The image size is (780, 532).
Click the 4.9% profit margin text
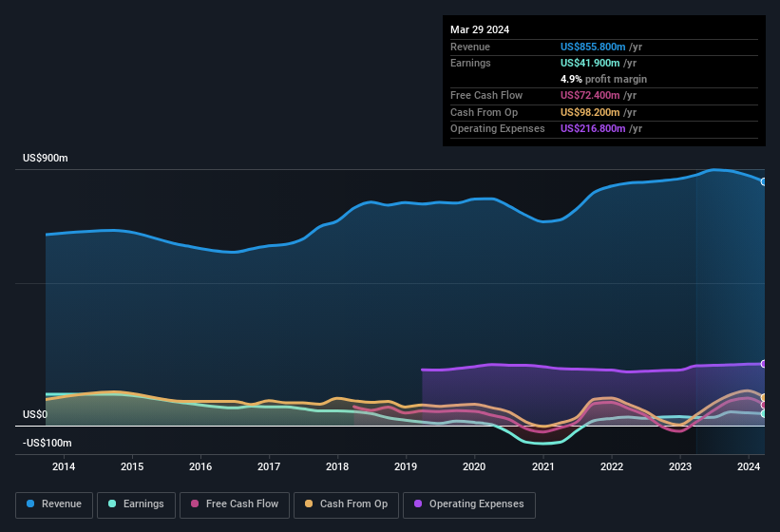click(603, 79)
